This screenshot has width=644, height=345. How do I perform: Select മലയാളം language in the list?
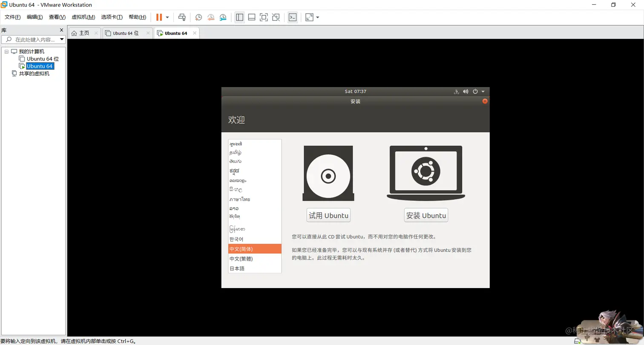255,180
